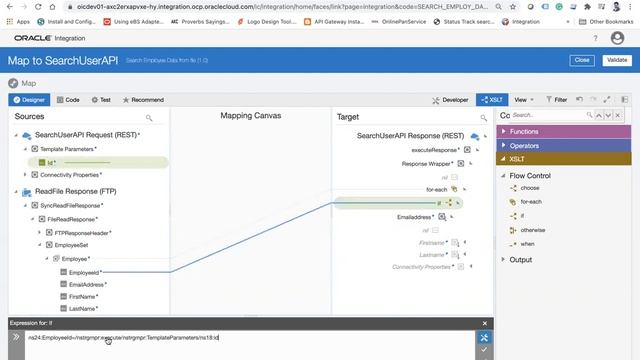The width and height of the screenshot is (640, 360).
Task: Collapse the XSLT section
Action: coord(503,159)
